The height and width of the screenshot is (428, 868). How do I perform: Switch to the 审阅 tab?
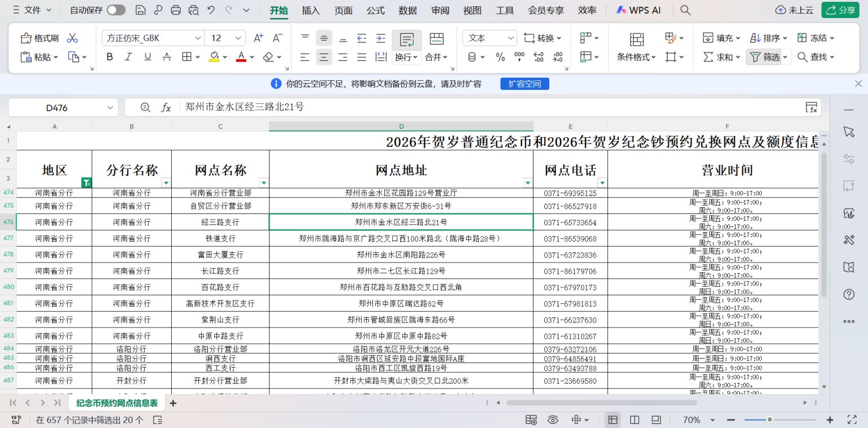440,10
